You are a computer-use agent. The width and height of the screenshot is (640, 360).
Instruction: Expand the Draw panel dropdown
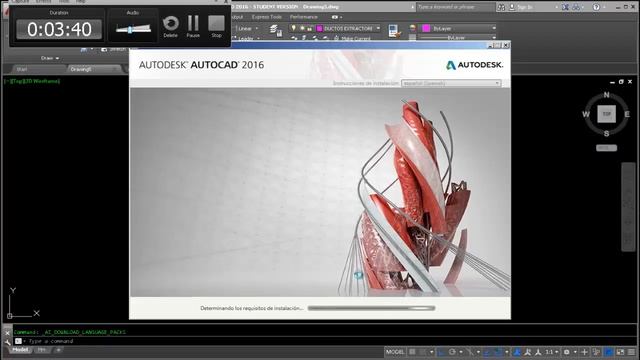(x=50, y=58)
